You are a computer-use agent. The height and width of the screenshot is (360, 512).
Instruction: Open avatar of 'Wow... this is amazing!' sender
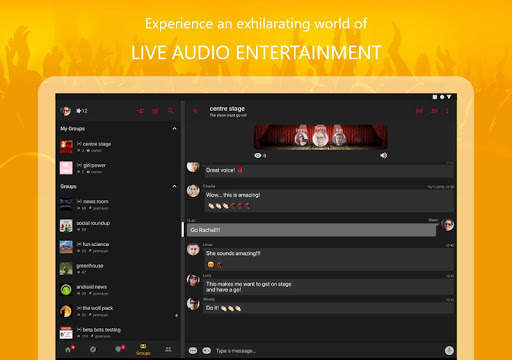(193, 191)
